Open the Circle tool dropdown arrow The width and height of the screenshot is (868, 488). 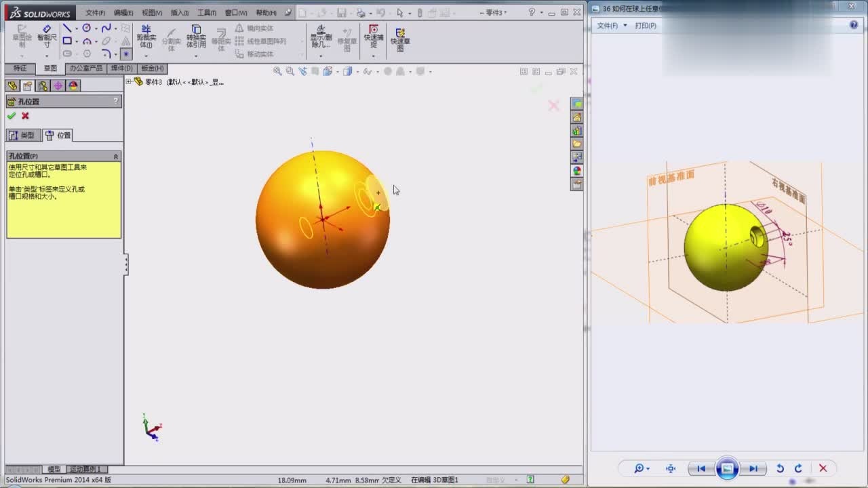click(x=96, y=29)
